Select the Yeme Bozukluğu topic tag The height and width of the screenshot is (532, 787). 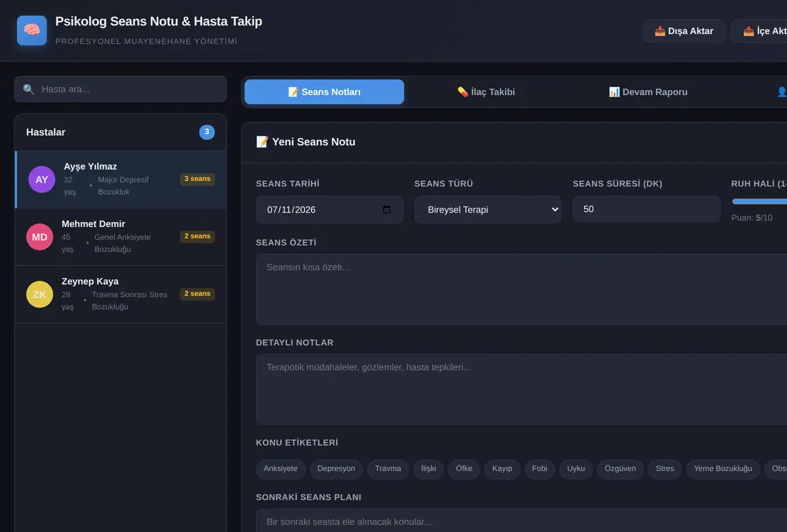[x=723, y=469]
